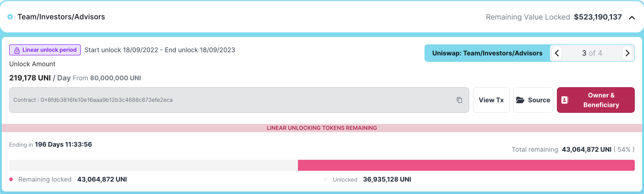Click the grey unlocked portion of progress bar
The height and width of the screenshot is (194, 644).
pyautogui.click(x=153, y=165)
